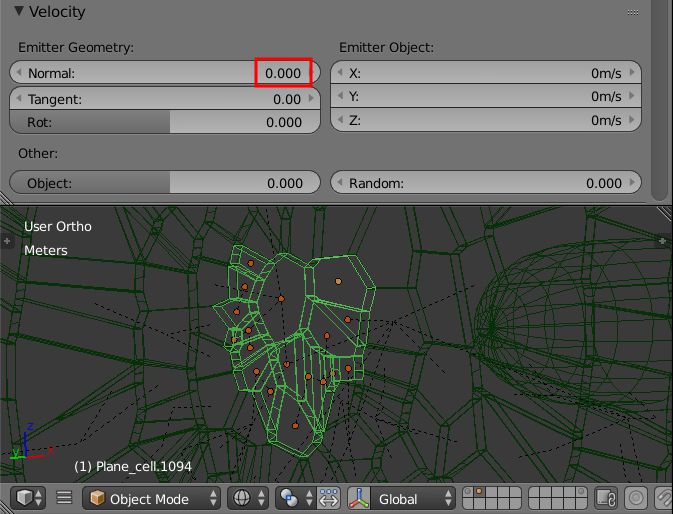This screenshot has height=514, width=673.
Task: Decrease Emitter Object Z with left arrow
Action: 340,120
